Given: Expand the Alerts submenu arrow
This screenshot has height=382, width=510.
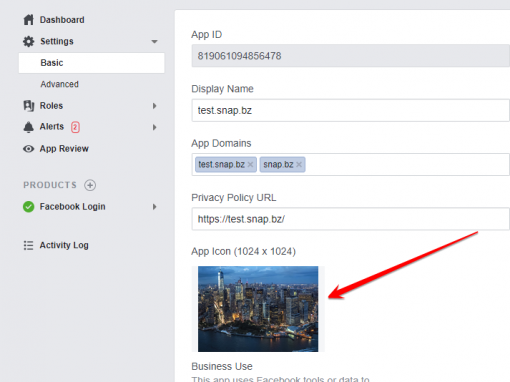Looking at the screenshot, I should (x=154, y=127).
